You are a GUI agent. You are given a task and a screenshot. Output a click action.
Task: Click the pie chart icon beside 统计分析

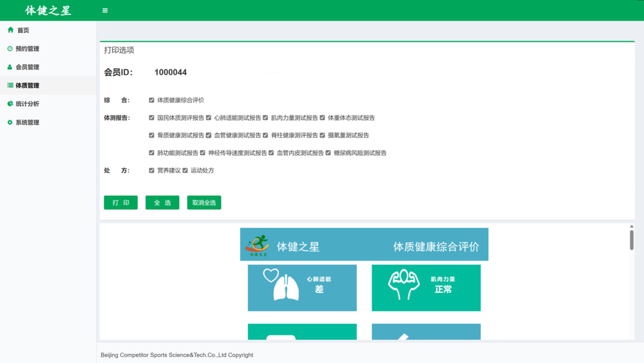10,104
